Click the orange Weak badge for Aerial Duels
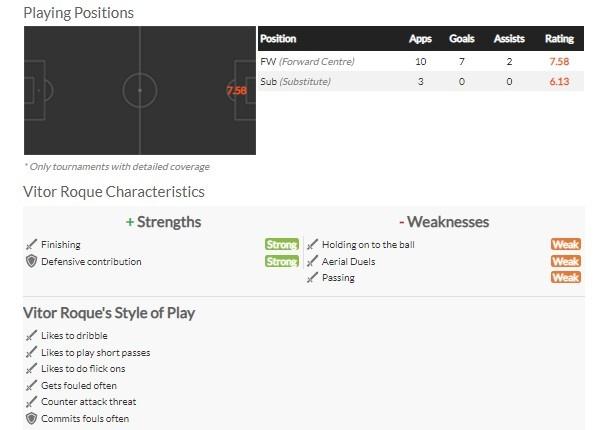 click(565, 262)
